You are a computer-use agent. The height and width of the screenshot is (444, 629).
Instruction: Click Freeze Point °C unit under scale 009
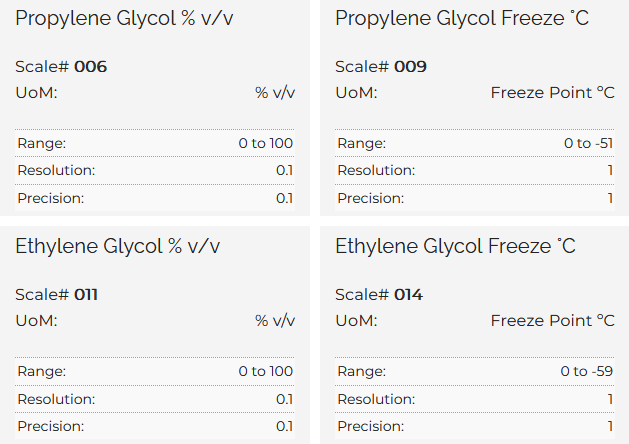click(552, 93)
